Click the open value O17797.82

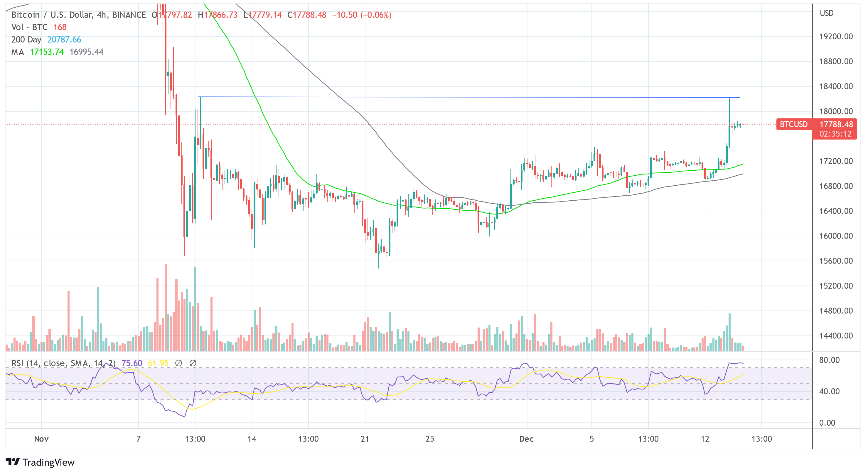171,15
